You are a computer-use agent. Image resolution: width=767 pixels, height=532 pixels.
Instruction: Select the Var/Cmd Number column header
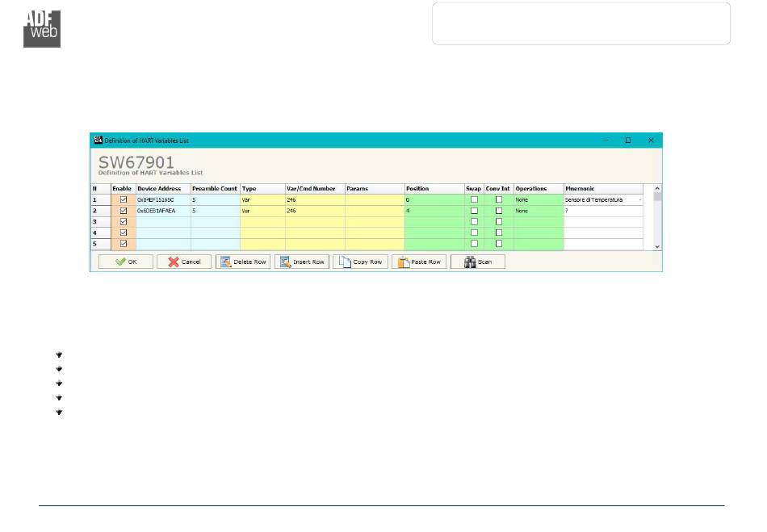[315, 189]
